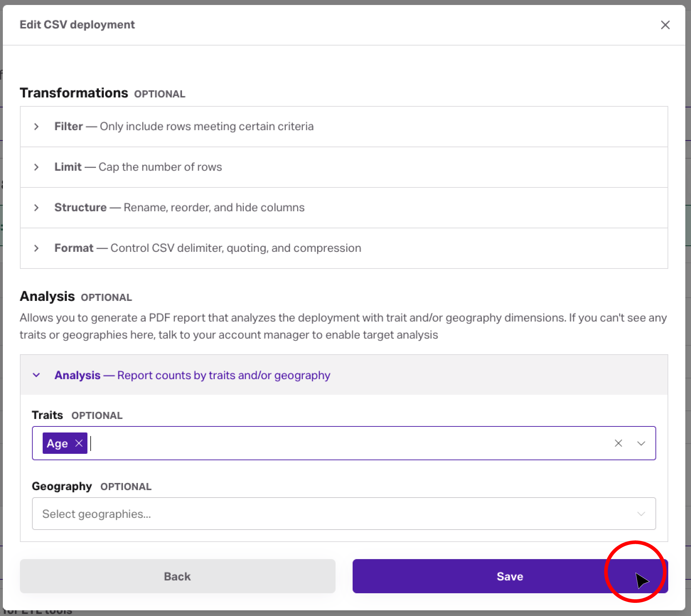Open the Geography selection chevron
The width and height of the screenshot is (691, 616).
point(642,514)
